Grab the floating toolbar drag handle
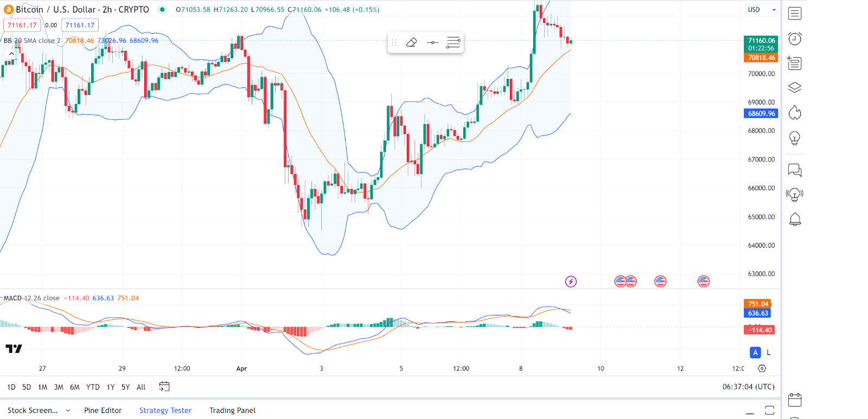This screenshot has height=419, width=868. coord(394,42)
